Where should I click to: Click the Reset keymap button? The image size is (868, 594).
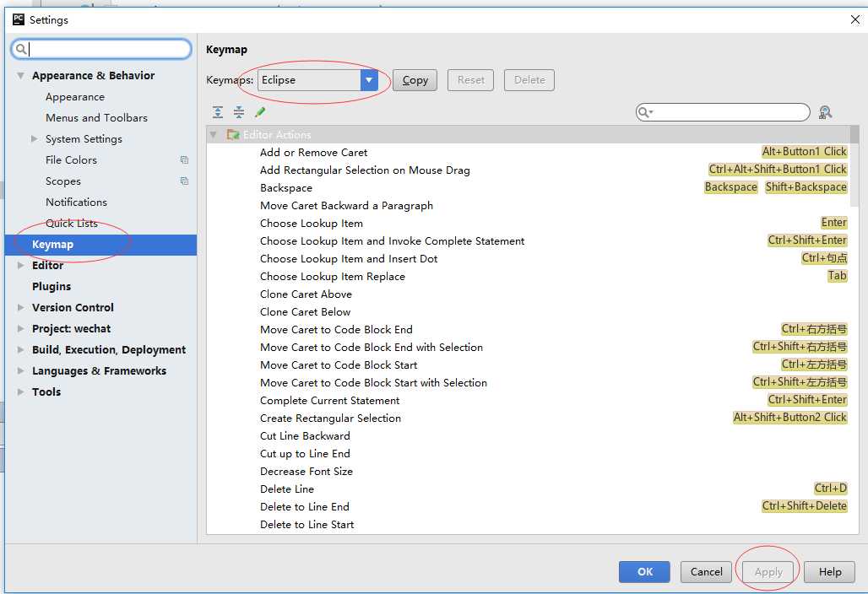pos(470,80)
